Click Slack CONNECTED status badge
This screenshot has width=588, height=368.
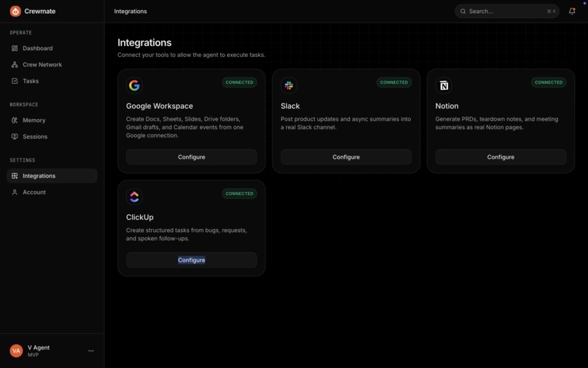tap(394, 83)
